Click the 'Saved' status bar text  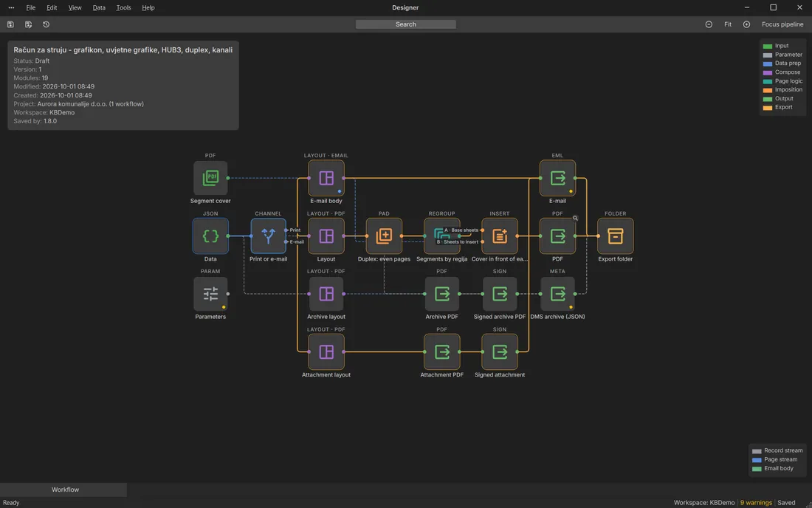tap(786, 503)
